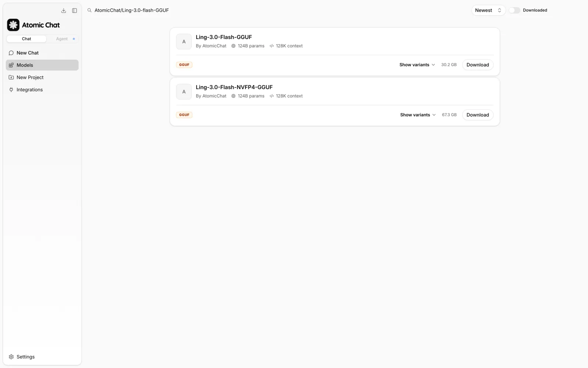Image resolution: width=588 pixels, height=368 pixels.
Task: Click the New Chat bubble icon
Action: click(x=11, y=53)
